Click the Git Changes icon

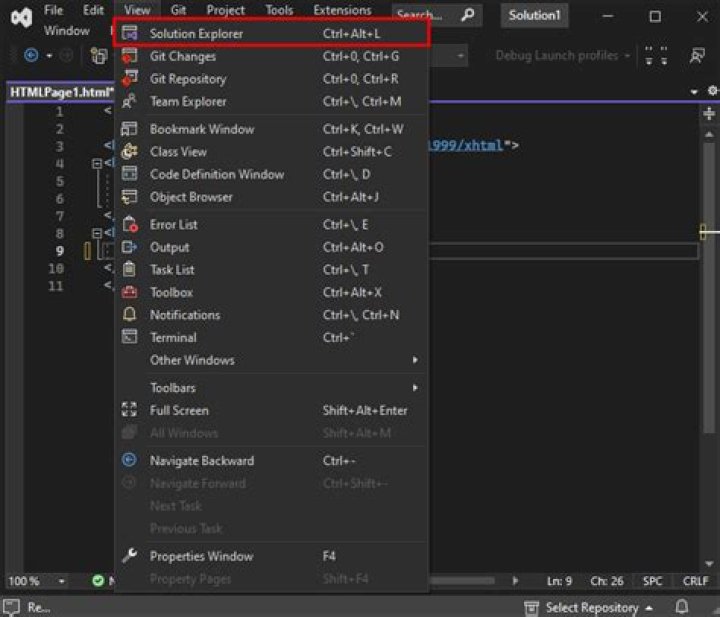(129, 56)
